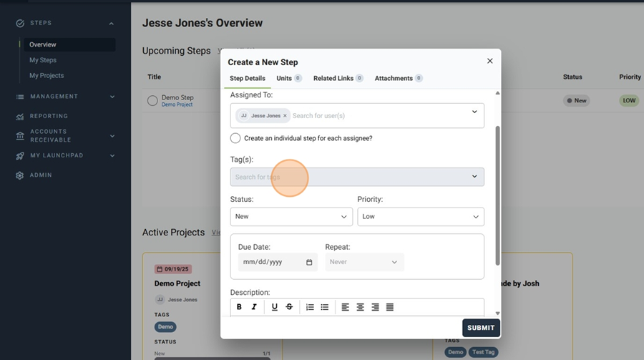
Task: Click the My Launchpad rocket icon
Action: [x=20, y=156]
